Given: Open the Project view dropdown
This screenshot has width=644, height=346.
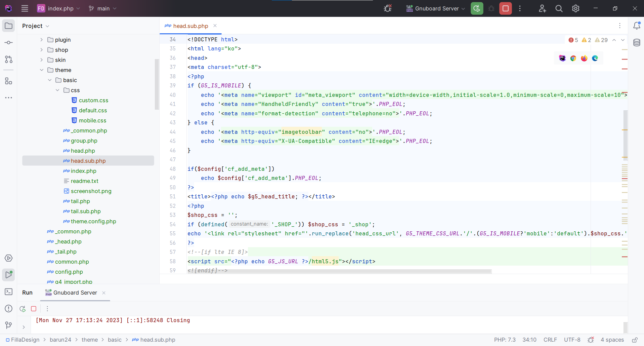Looking at the screenshot, I should point(36,26).
